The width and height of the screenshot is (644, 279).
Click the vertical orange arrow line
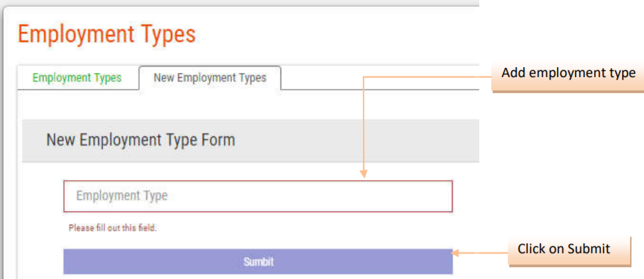pos(364,126)
